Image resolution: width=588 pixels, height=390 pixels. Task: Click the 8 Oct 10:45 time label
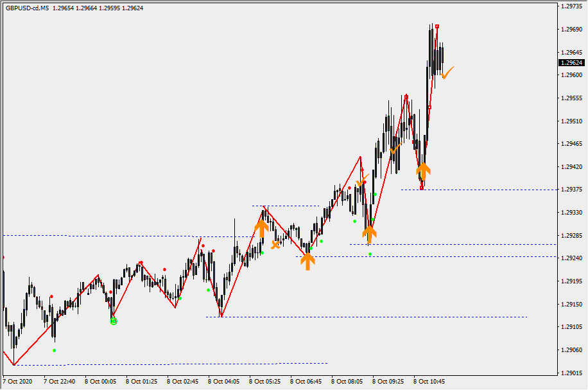429,381
